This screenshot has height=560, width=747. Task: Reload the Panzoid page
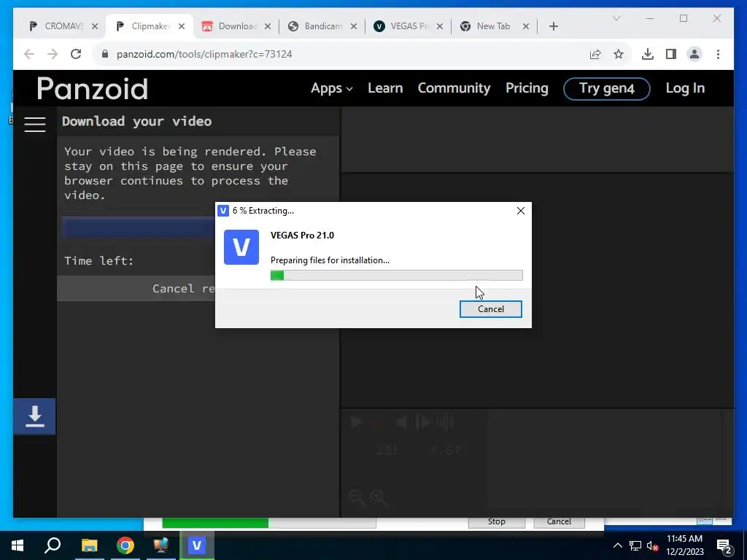76,54
